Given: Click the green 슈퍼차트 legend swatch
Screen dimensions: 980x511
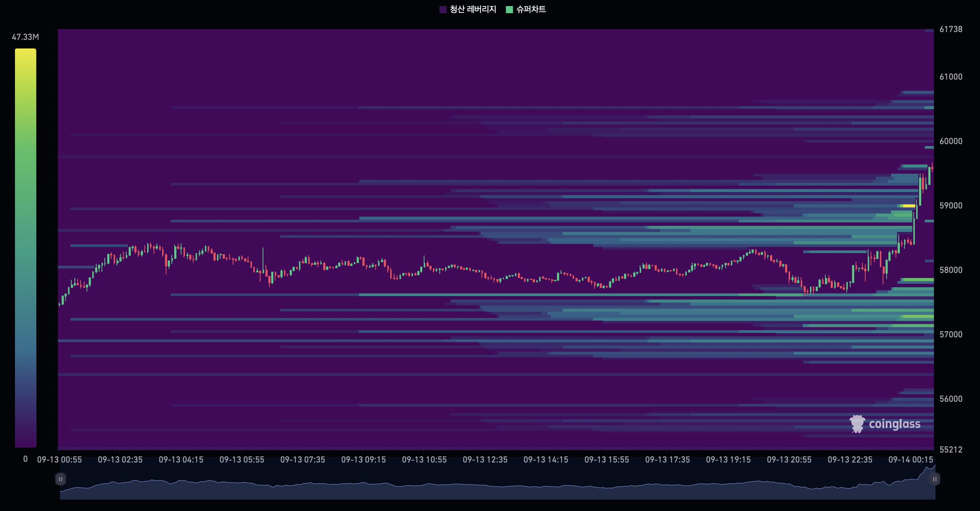Looking at the screenshot, I should point(509,10).
